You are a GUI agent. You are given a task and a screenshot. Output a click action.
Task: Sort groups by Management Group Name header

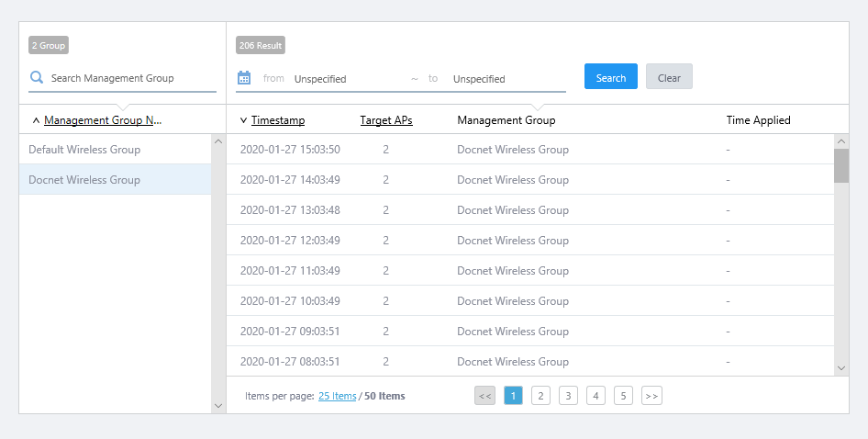[103, 120]
